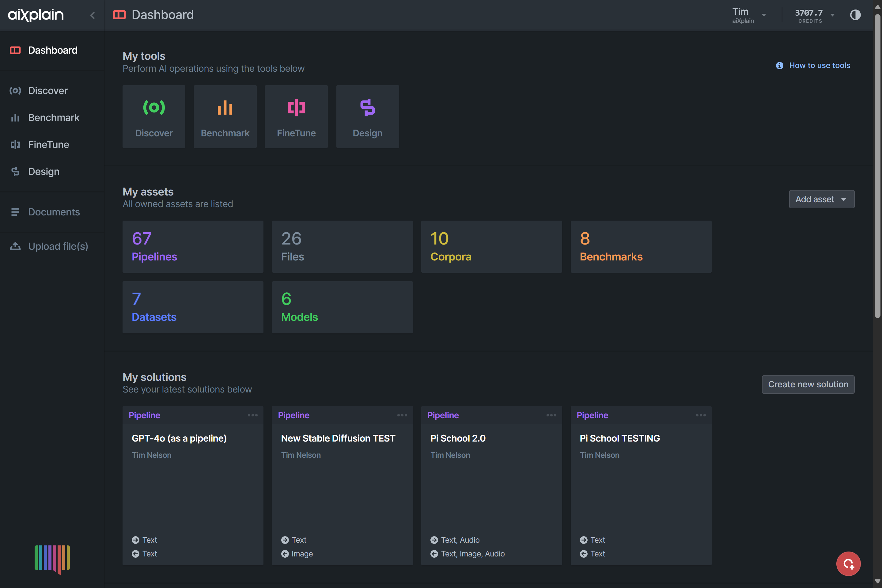882x588 pixels.
Task: Open Design in the left sidebar
Action: (52, 171)
